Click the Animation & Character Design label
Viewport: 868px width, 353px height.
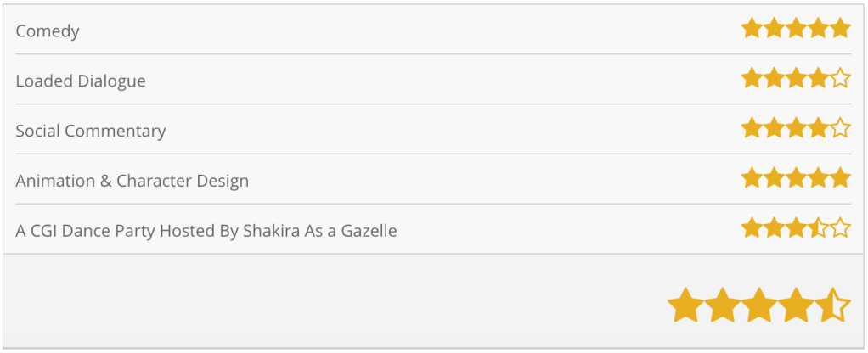132,181
